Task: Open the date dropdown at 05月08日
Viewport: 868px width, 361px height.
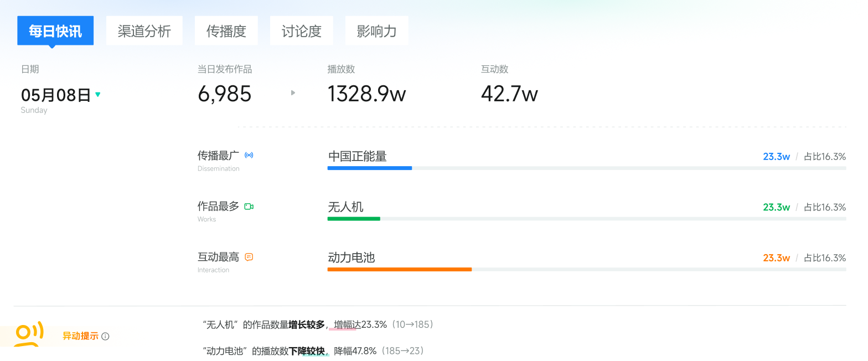Action: [x=56, y=95]
